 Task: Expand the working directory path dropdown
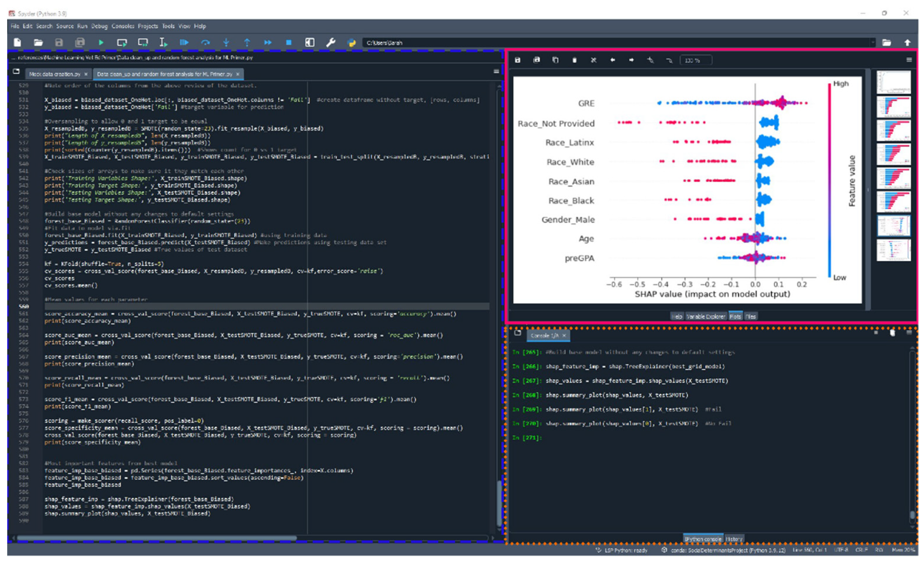click(x=873, y=43)
